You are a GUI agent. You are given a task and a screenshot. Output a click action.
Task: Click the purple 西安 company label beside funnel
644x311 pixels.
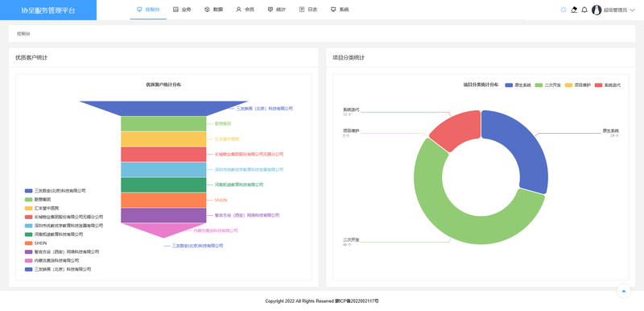(x=247, y=215)
